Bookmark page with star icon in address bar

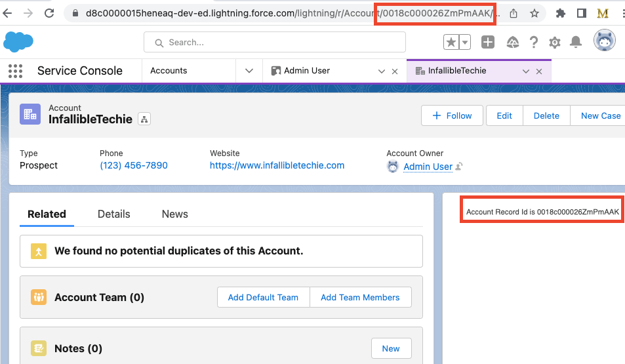(x=534, y=14)
